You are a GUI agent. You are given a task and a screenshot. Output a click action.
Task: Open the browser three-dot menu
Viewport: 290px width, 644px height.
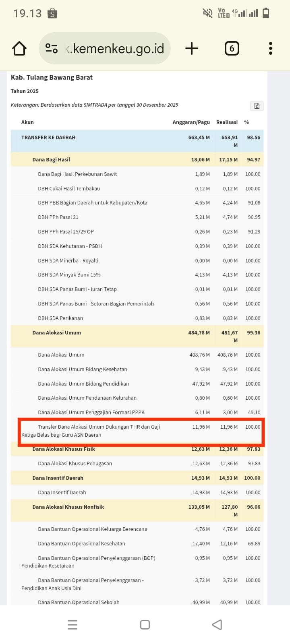pos(270,49)
